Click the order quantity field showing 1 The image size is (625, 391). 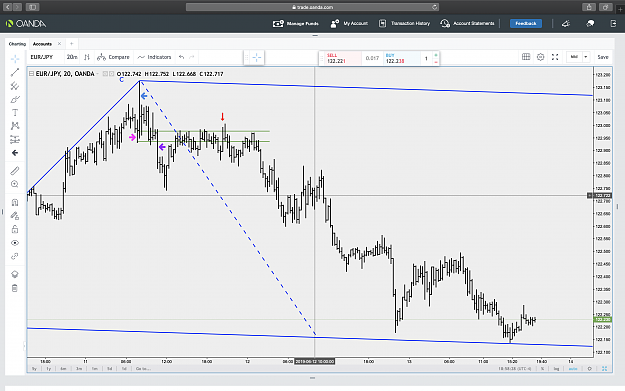426,59
